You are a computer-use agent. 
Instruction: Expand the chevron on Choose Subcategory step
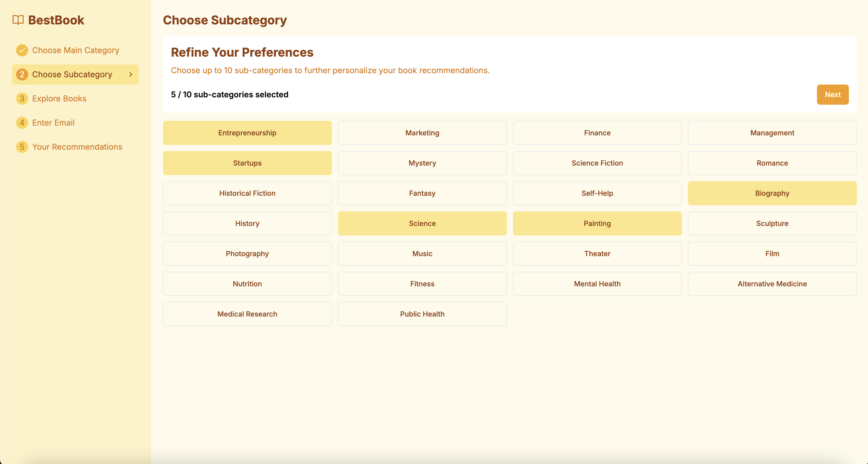pos(131,74)
